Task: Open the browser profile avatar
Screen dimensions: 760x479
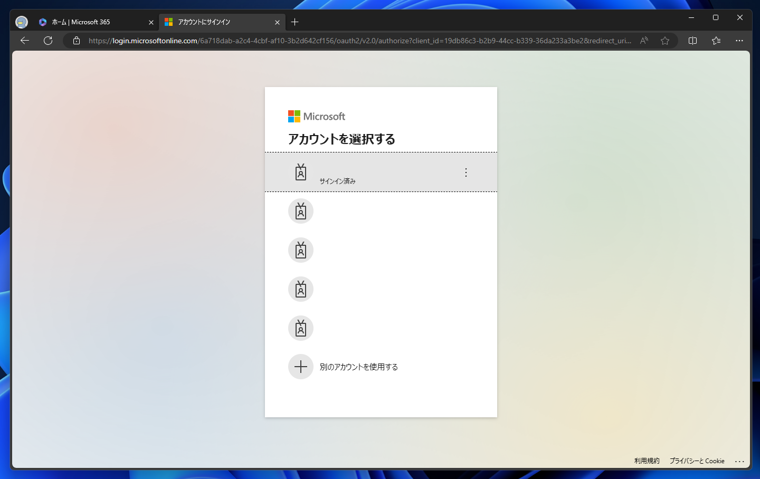Action: 21,22
